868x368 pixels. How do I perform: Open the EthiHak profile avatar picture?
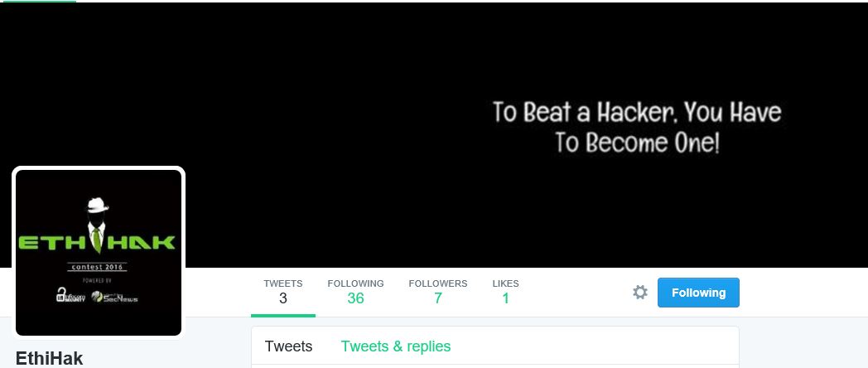pyautogui.click(x=99, y=252)
